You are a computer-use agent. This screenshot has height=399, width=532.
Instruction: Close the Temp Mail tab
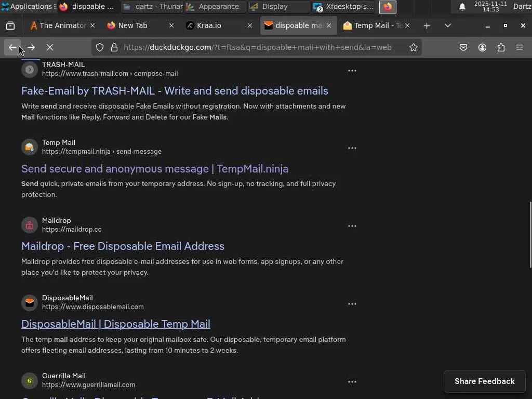(x=407, y=25)
